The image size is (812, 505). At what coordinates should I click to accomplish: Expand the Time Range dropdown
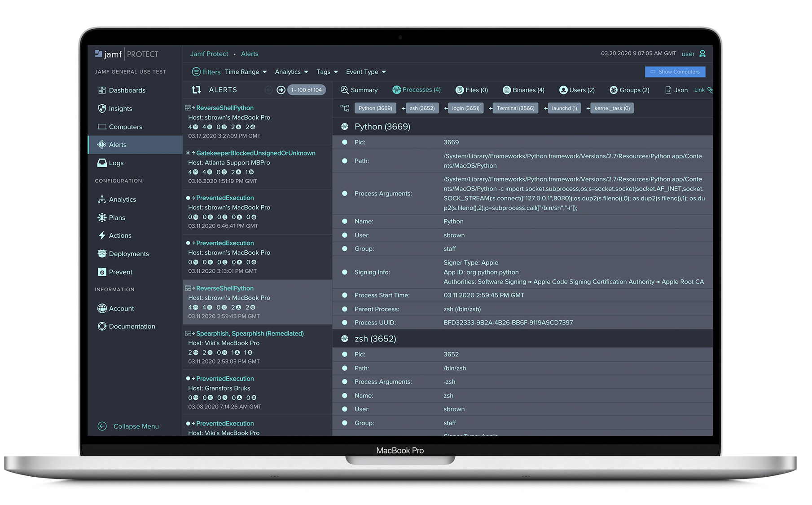pyautogui.click(x=246, y=72)
